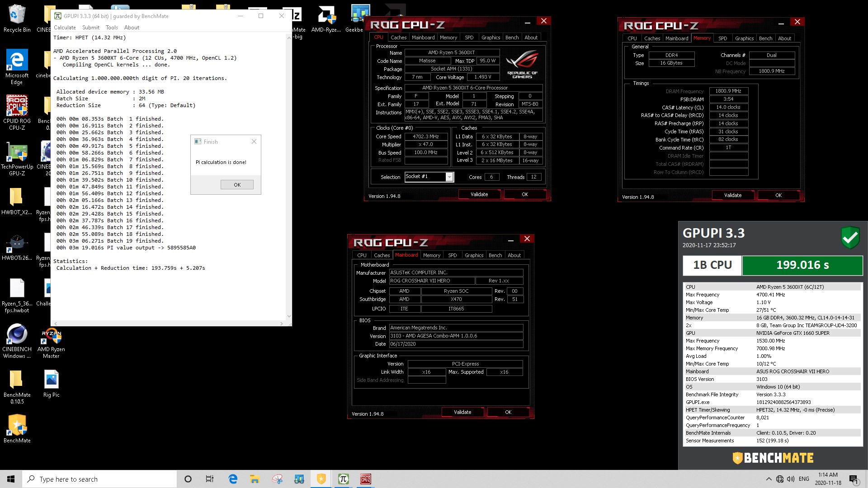Click the BENCHMATE logo at panel bottom
The height and width of the screenshot is (488, 868).
click(x=773, y=458)
